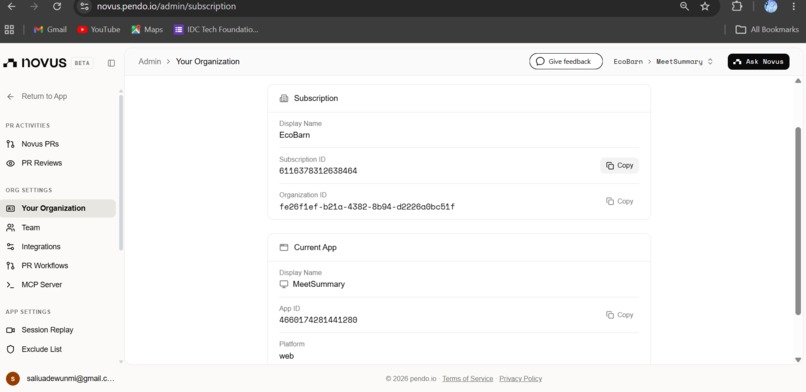The width and height of the screenshot is (806, 392).
Task: Click the user avatar in the sidebar footer
Action: click(x=13, y=379)
